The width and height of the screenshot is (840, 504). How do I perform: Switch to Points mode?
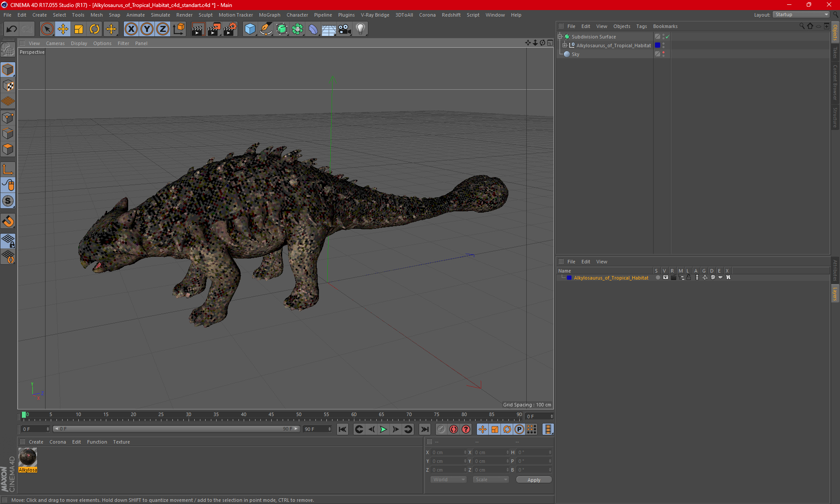[x=8, y=118]
